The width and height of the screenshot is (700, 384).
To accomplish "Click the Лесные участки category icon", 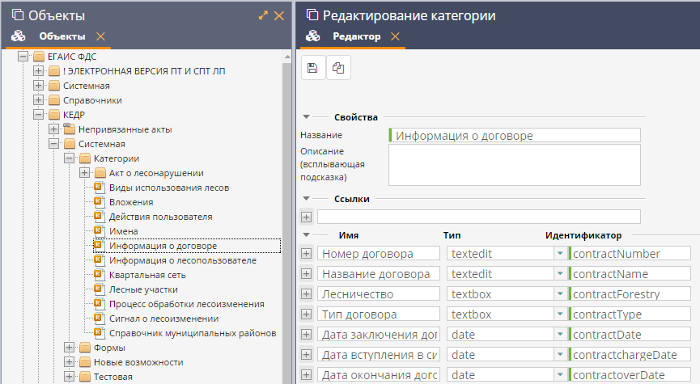I will (99, 289).
